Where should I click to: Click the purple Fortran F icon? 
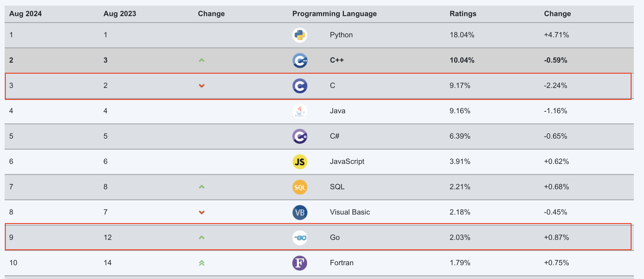click(300, 263)
